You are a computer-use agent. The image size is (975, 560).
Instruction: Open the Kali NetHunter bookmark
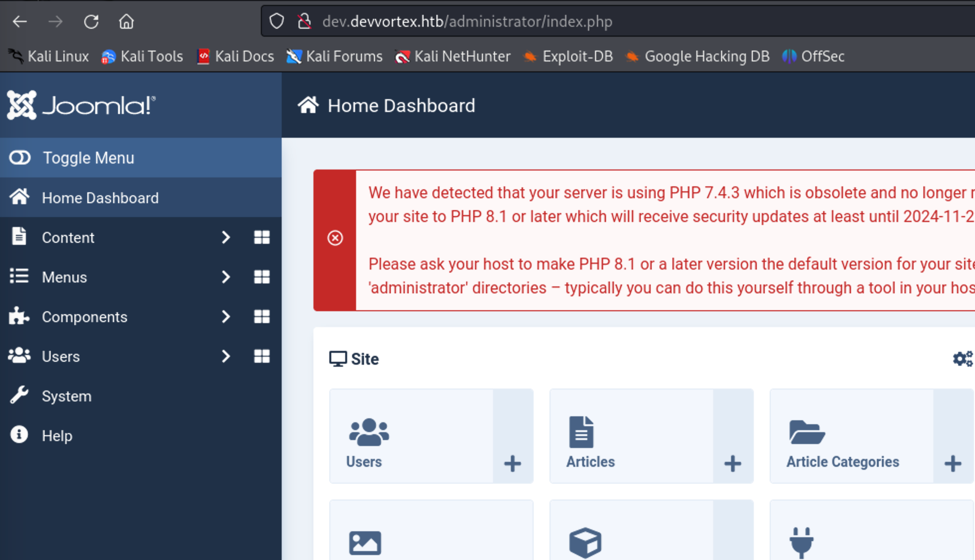453,56
